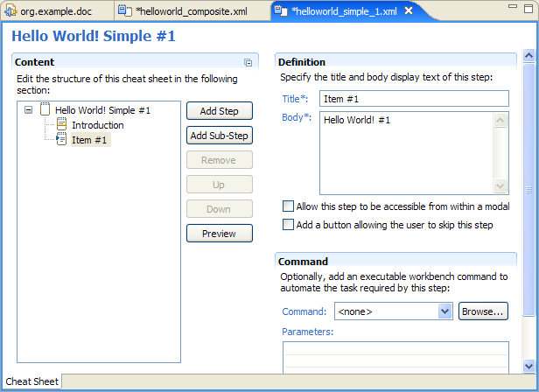The width and height of the screenshot is (539, 392).
Task: Close the helloworld_simple_1.xml editor tab
Action: click(409, 11)
